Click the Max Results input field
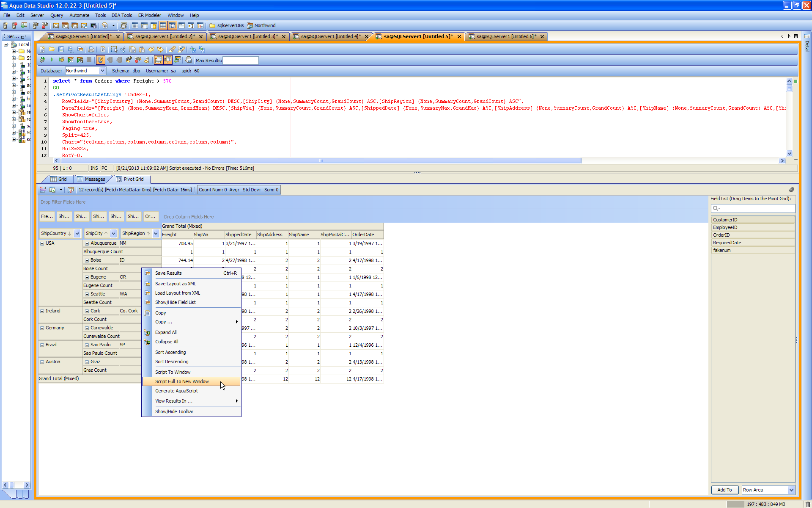 coord(240,61)
